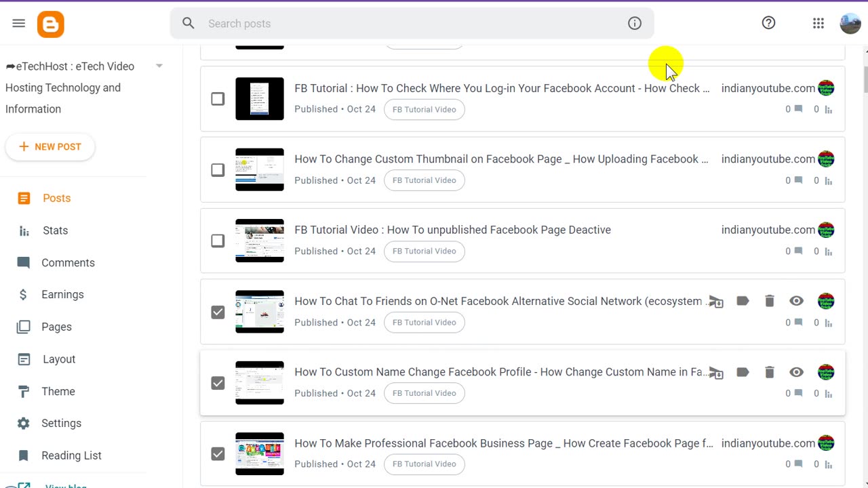
Task: Click the page vertical scrollbar
Action: click(865, 80)
